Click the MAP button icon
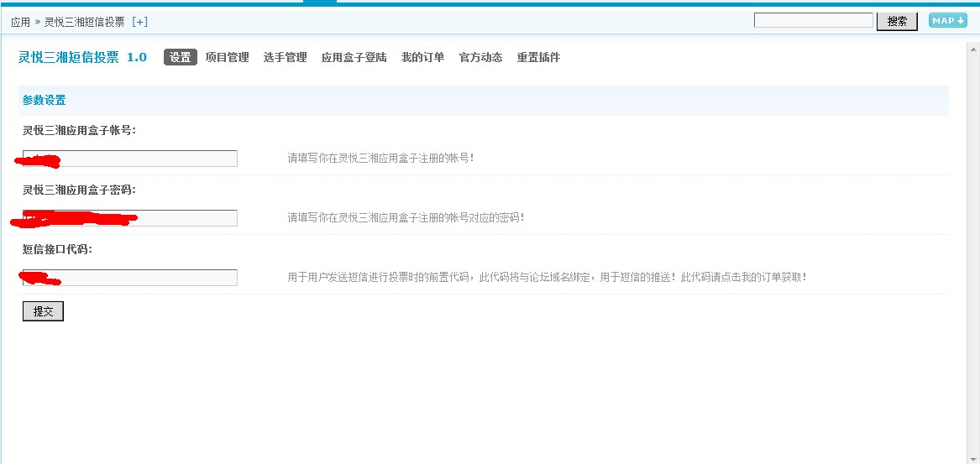980x464 pixels. click(x=947, y=21)
